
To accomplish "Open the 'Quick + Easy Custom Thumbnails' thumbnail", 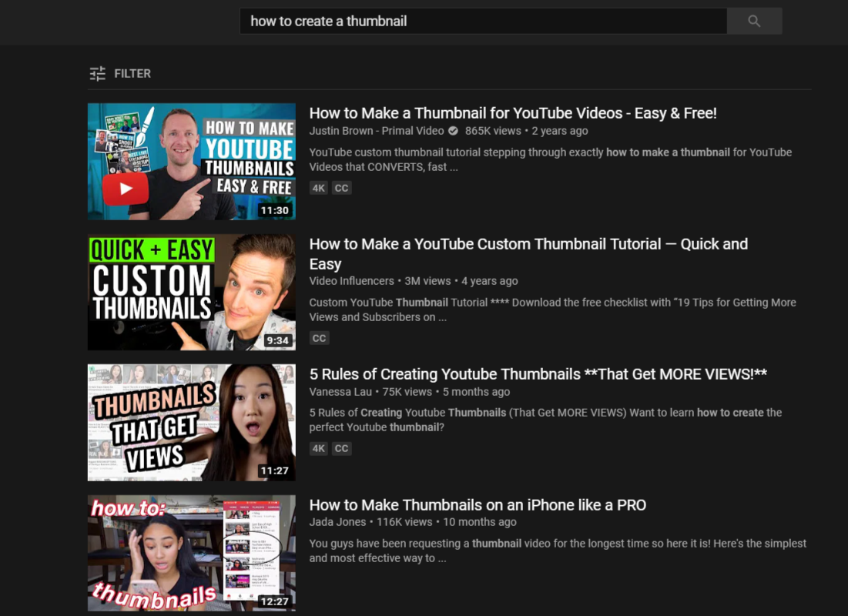I will click(x=192, y=292).
